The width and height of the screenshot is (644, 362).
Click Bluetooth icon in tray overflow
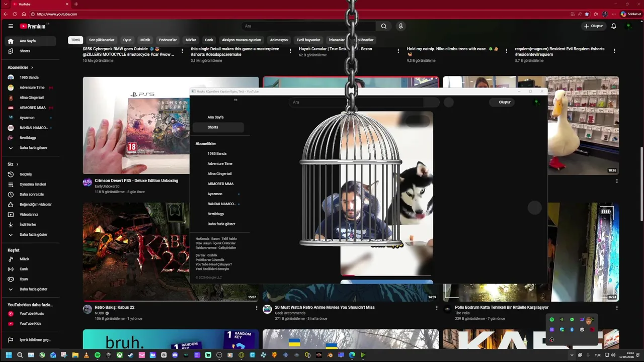[x=572, y=330]
